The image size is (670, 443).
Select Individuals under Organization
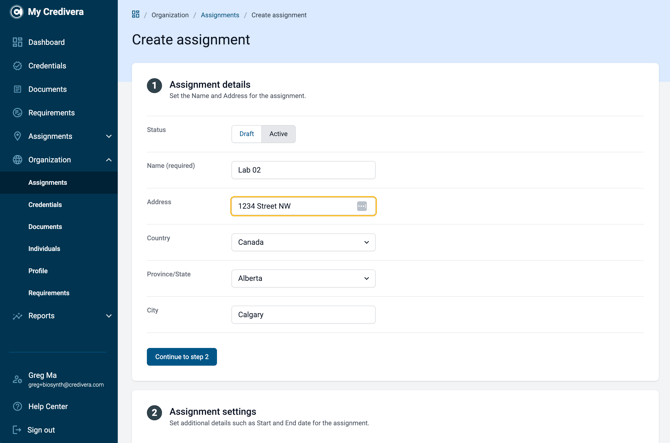click(44, 249)
